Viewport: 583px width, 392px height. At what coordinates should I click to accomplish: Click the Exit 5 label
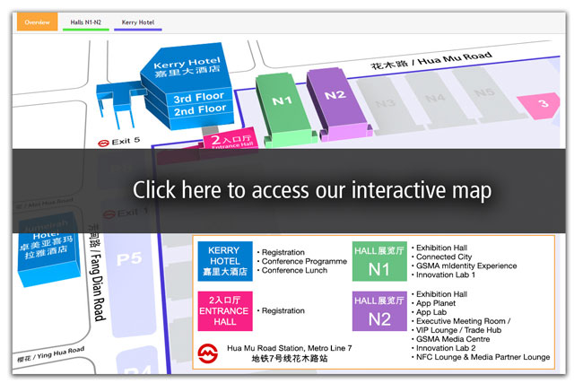126,142
